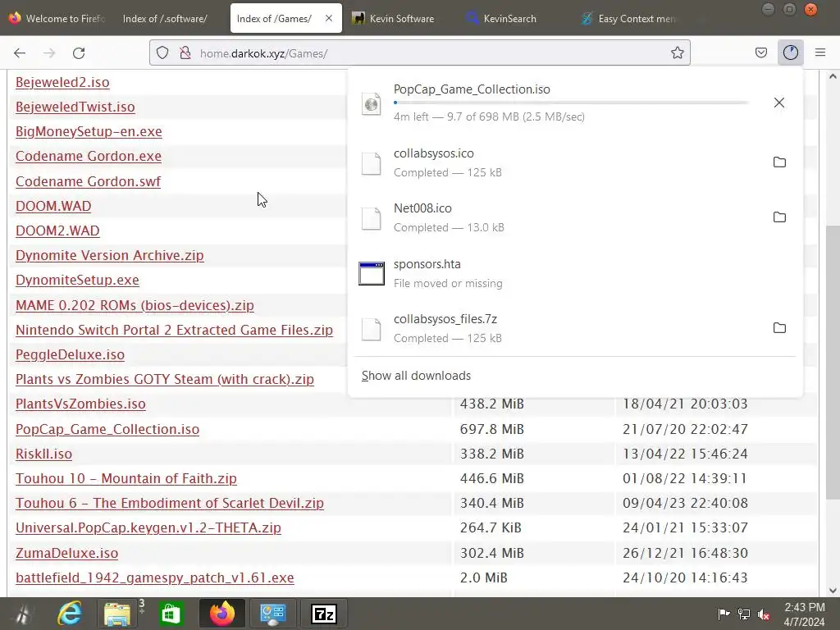
Task: Switch to the Easy Context menu tab
Action: click(x=631, y=19)
